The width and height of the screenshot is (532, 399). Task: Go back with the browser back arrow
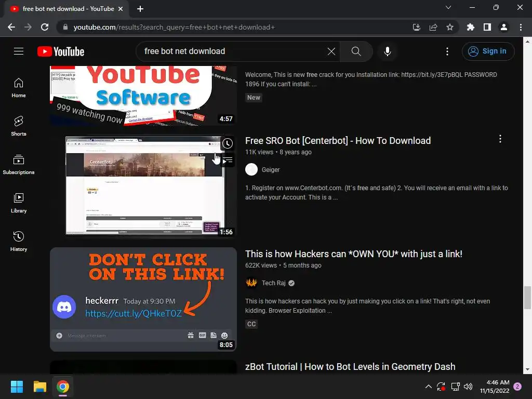pos(11,27)
